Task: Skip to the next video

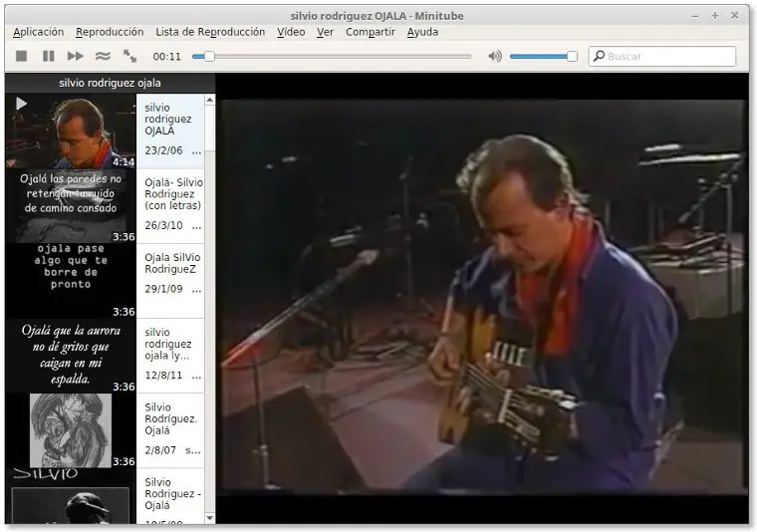Action: click(x=76, y=56)
